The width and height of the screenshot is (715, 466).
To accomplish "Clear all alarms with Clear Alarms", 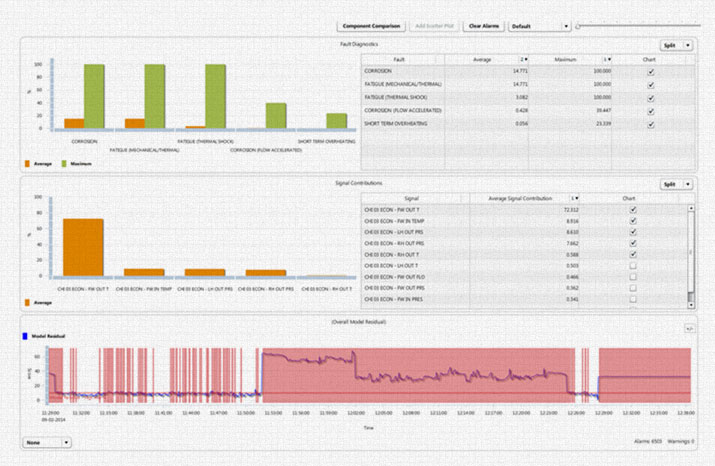I will pos(484,26).
